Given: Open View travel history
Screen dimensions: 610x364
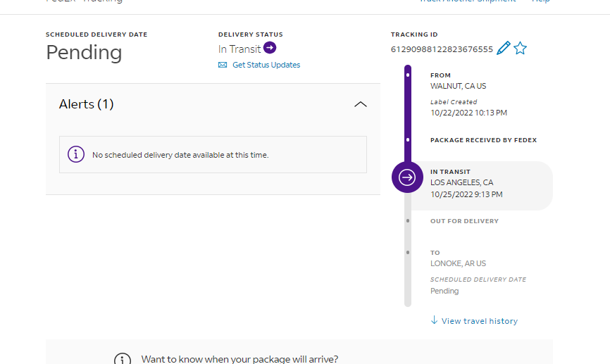Looking at the screenshot, I should [479, 321].
